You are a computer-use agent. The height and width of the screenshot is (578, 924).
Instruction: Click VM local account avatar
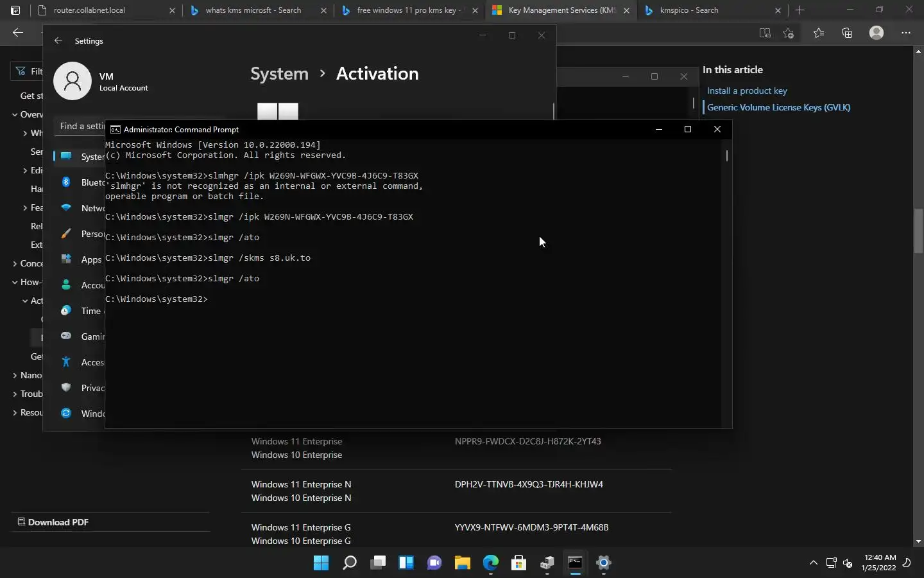[x=73, y=81]
